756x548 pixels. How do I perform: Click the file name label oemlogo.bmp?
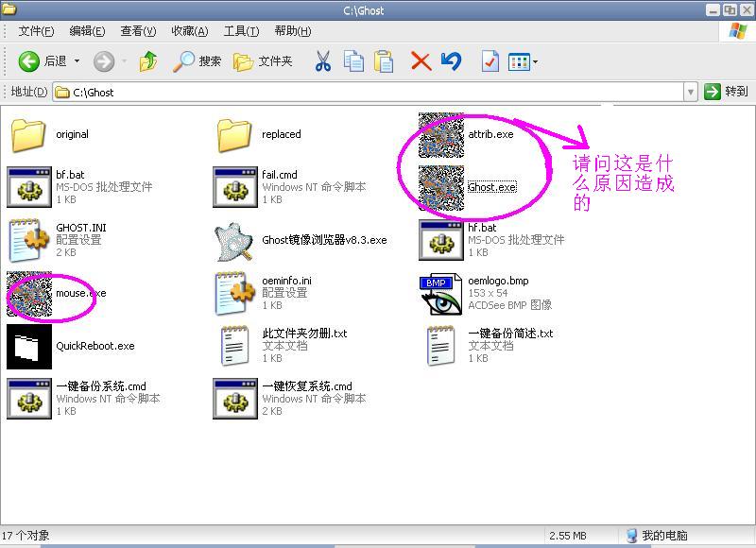click(x=498, y=281)
